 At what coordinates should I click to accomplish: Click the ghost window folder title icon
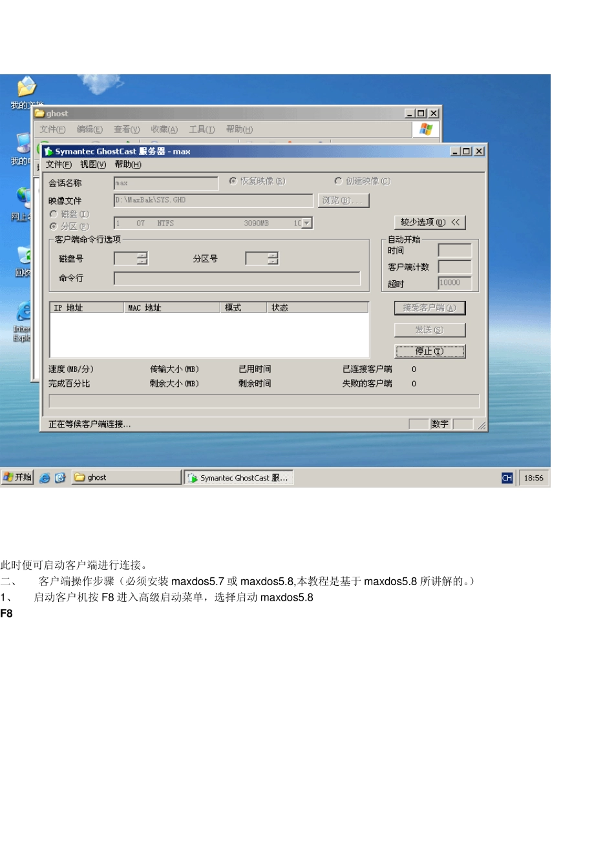40,114
